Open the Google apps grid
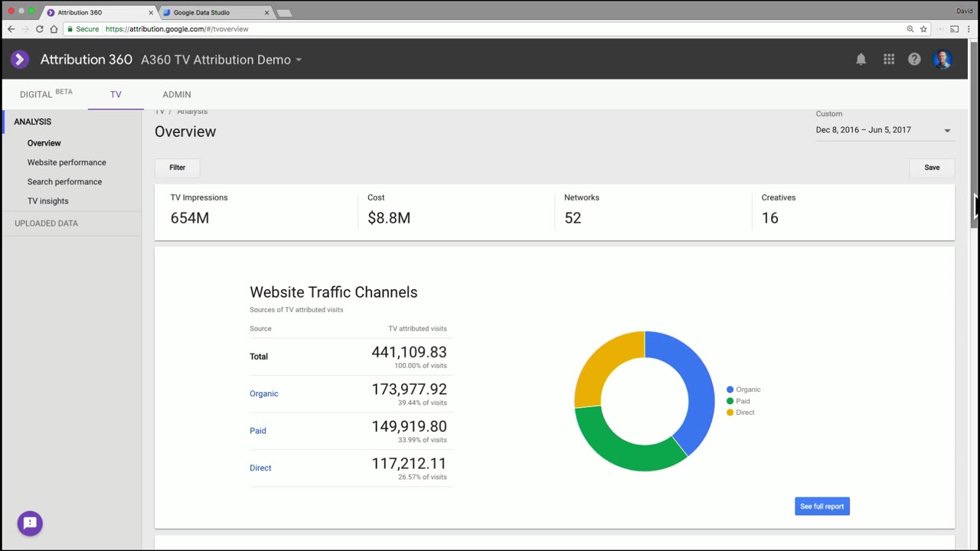 (x=889, y=59)
